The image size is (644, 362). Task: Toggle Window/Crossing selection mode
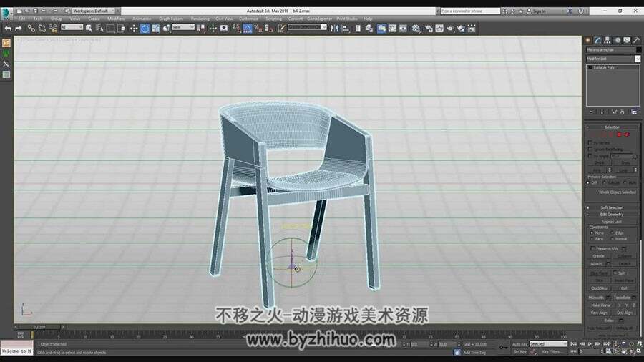pyautogui.click(x=121, y=29)
